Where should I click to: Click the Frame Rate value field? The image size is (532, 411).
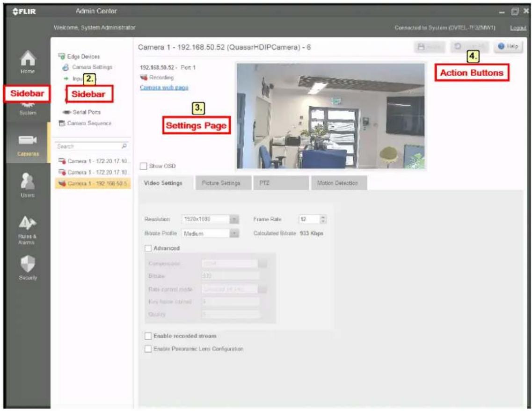click(x=309, y=219)
